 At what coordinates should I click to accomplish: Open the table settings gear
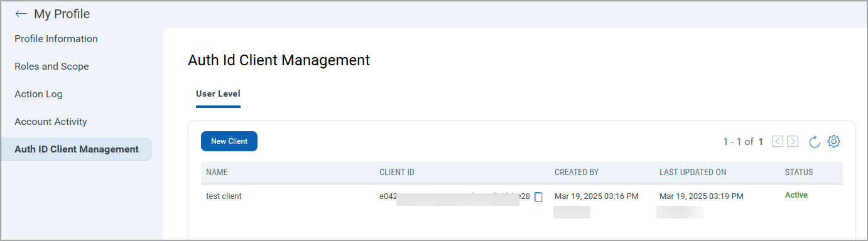point(834,141)
